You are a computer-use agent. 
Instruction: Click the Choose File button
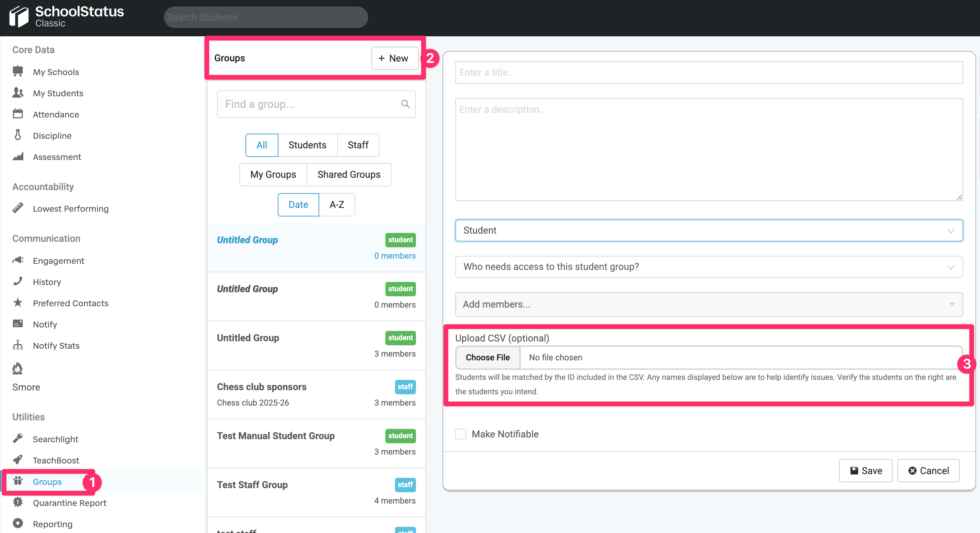pyautogui.click(x=487, y=357)
